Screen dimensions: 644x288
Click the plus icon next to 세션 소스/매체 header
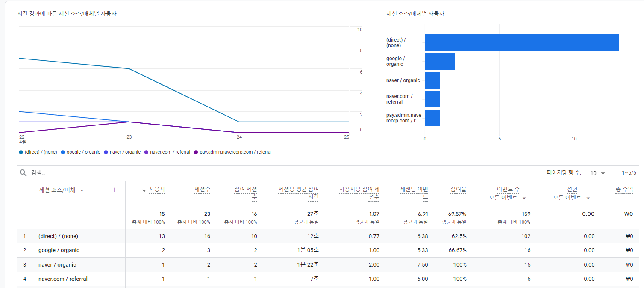(x=114, y=190)
